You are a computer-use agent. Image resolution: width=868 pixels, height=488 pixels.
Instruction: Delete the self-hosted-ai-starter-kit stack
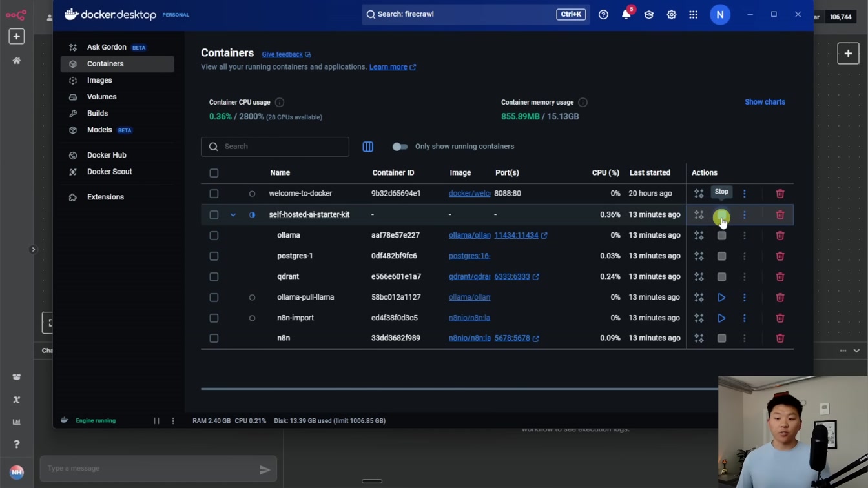[x=780, y=214]
